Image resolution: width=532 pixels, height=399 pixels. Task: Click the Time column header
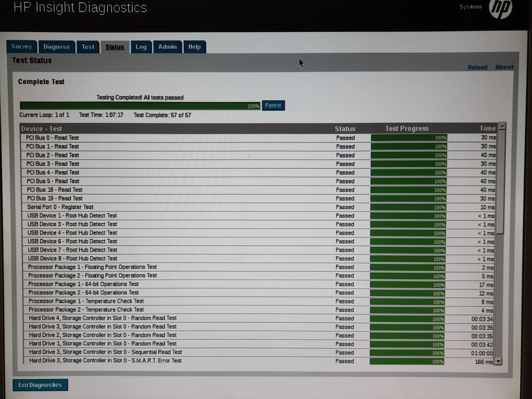coord(488,128)
